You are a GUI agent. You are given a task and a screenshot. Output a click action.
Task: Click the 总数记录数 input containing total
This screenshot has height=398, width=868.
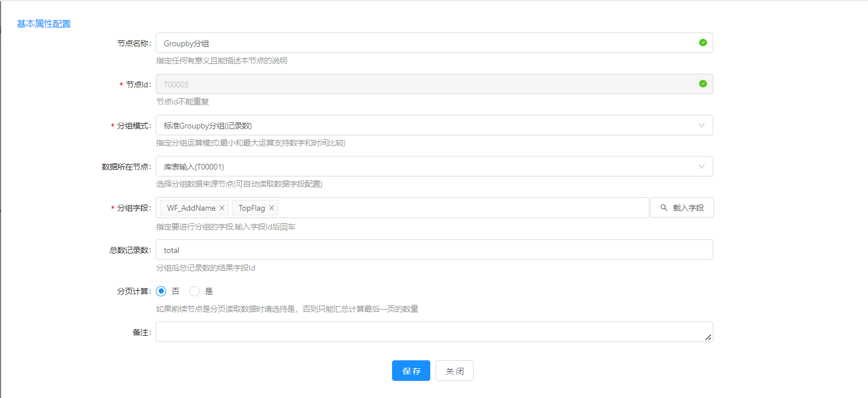click(434, 250)
